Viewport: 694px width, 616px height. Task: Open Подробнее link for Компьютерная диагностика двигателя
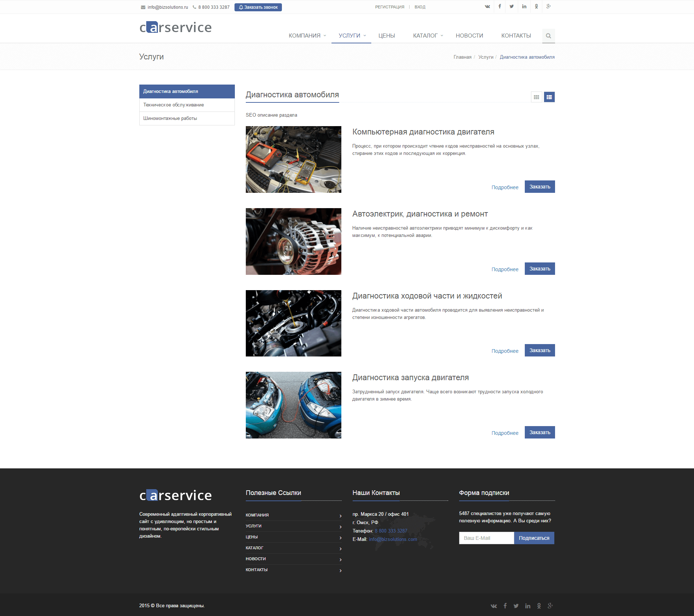tap(505, 187)
